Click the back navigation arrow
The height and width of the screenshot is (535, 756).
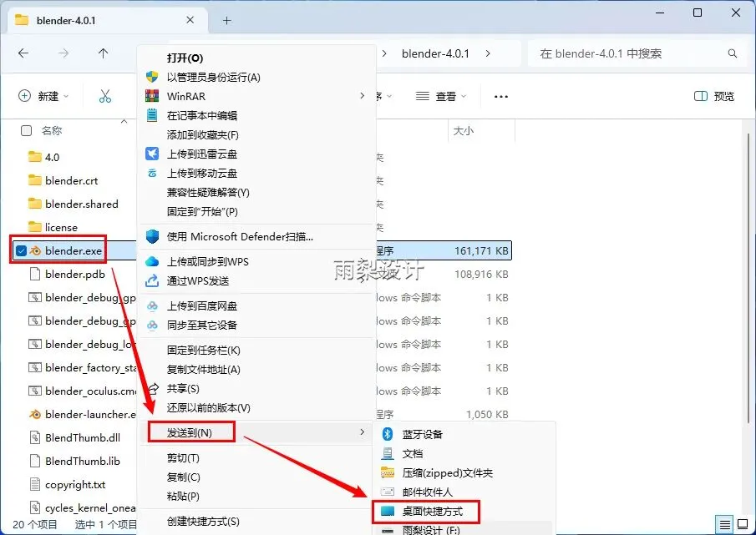tap(23, 53)
